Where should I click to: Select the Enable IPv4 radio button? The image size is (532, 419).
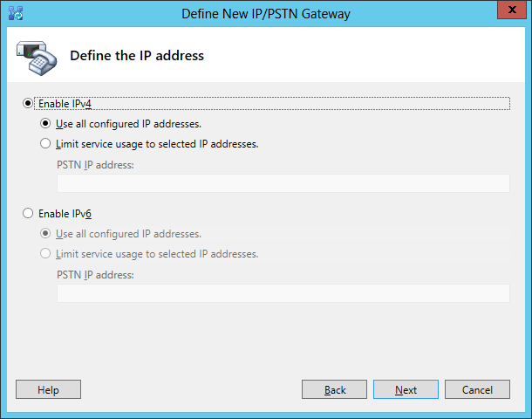click(28, 103)
